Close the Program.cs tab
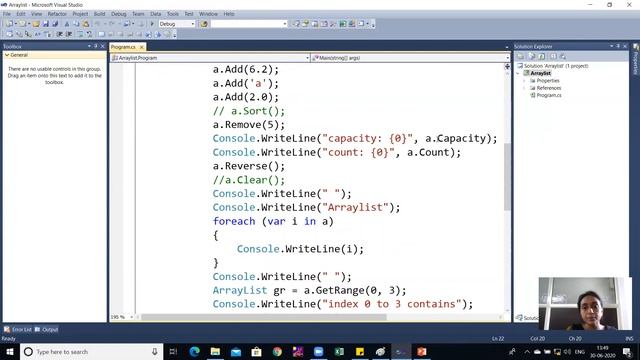The image size is (640, 360). 142,47
